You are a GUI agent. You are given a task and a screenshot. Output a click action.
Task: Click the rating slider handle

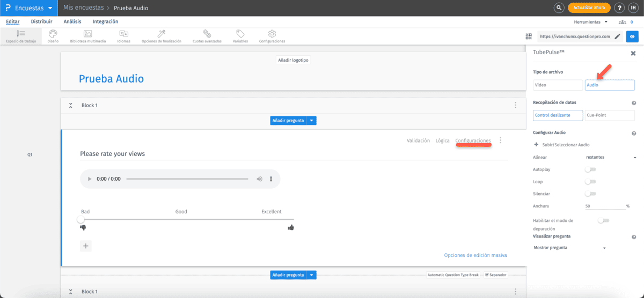pos(80,219)
